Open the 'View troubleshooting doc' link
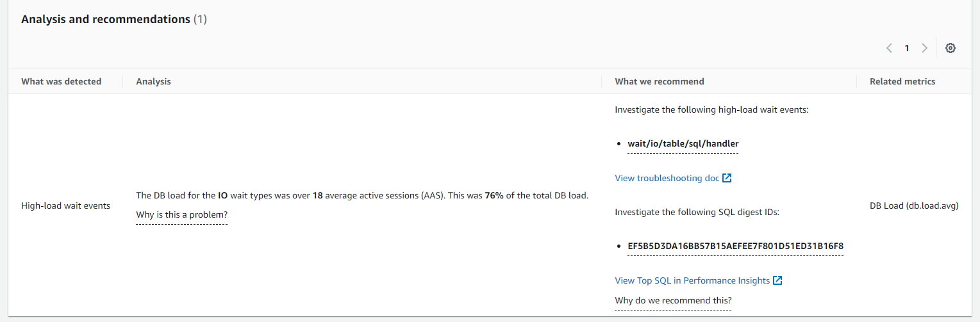Viewport: 980px width, 322px height. tap(667, 178)
